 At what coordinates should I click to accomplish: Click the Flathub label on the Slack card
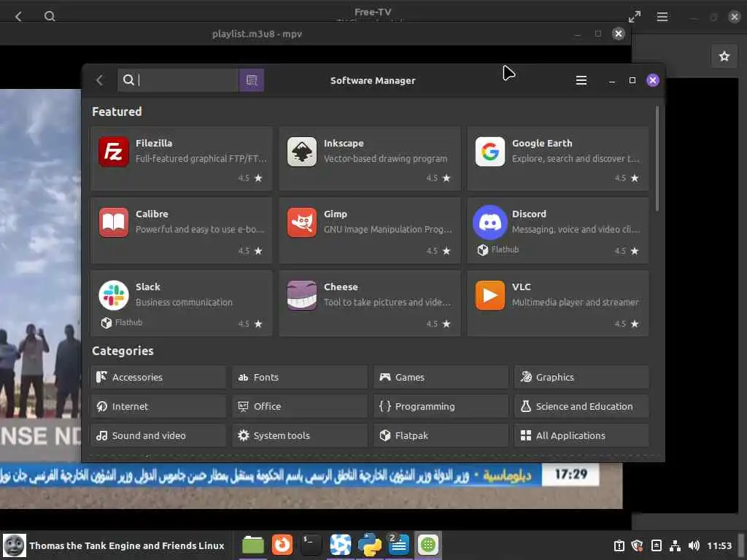[128, 322]
